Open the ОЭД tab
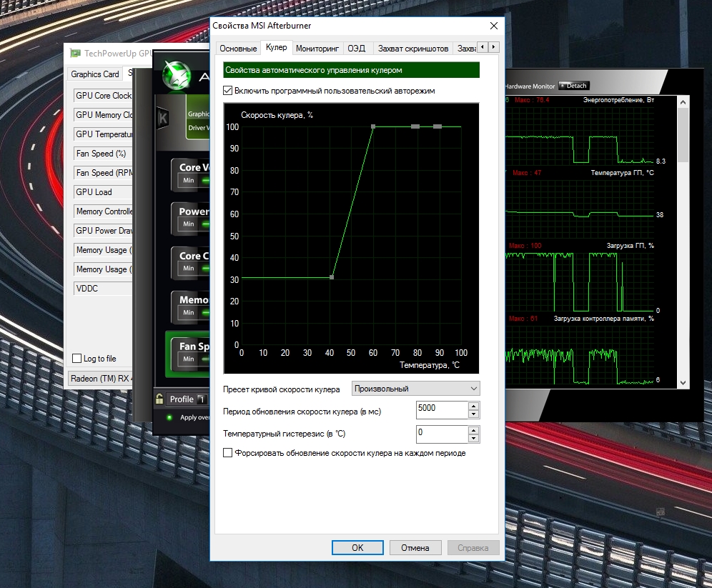Screen dimensions: 712x588 click(357, 49)
